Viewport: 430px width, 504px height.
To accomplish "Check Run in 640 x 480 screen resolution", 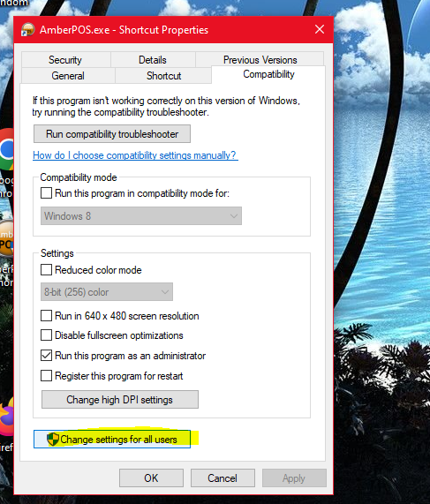I will click(x=46, y=316).
